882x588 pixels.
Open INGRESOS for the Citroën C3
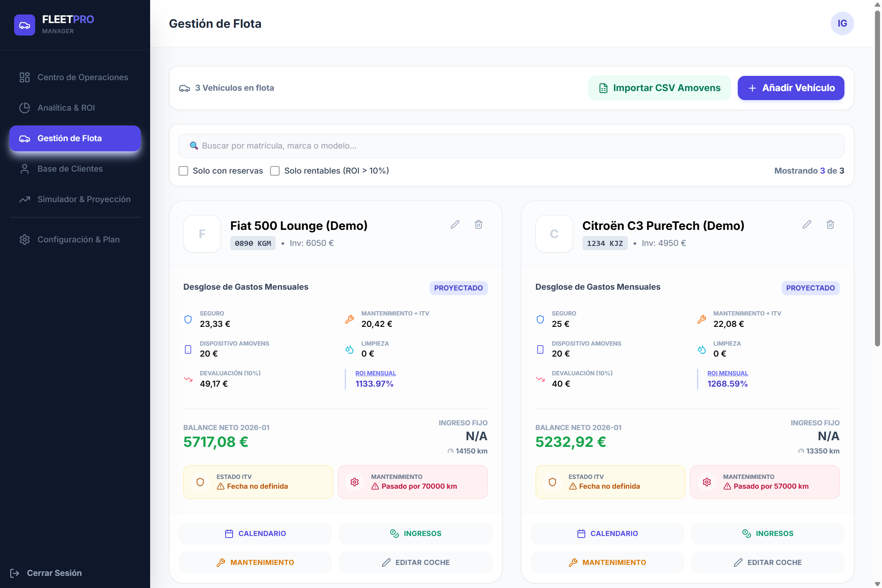(x=767, y=533)
